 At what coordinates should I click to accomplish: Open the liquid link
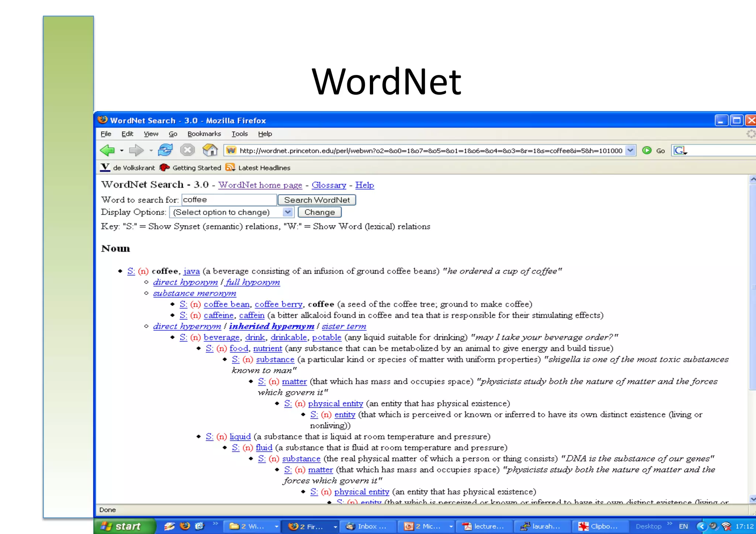click(x=240, y=437)
